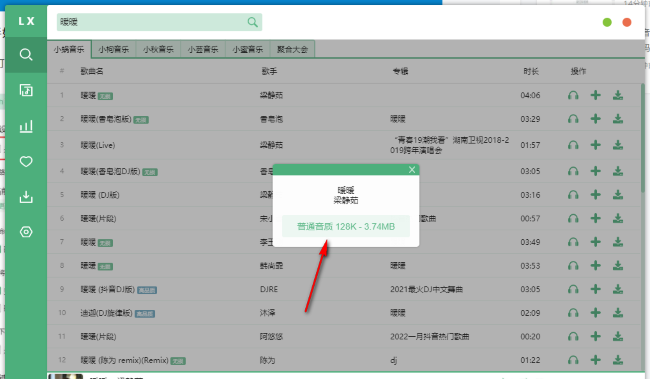Click album 2021最火DJ中文舞曲

point(426,289)
